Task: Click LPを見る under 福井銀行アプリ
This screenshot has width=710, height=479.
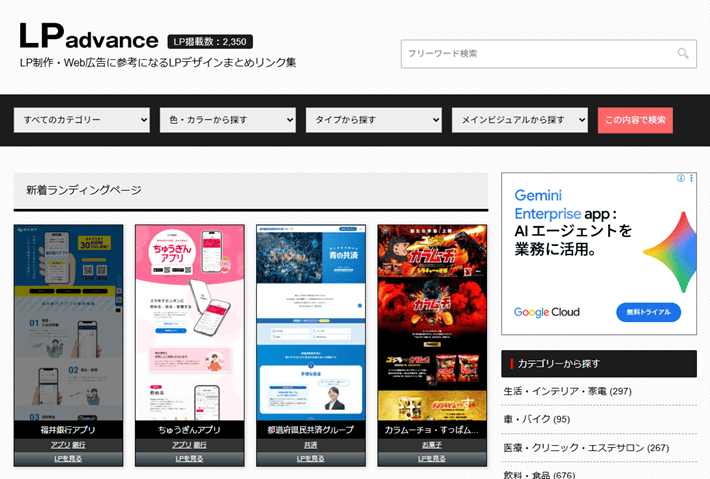Action: click(68, 459)
